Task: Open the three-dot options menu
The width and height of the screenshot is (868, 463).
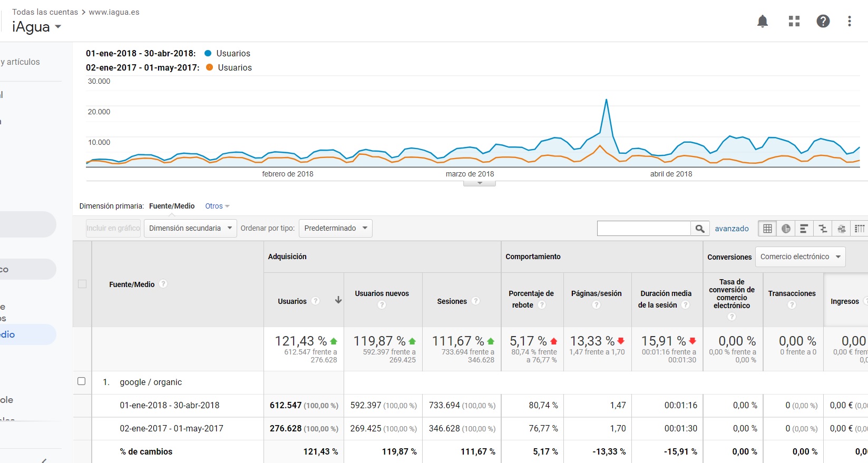Action: tap(849, 21)
